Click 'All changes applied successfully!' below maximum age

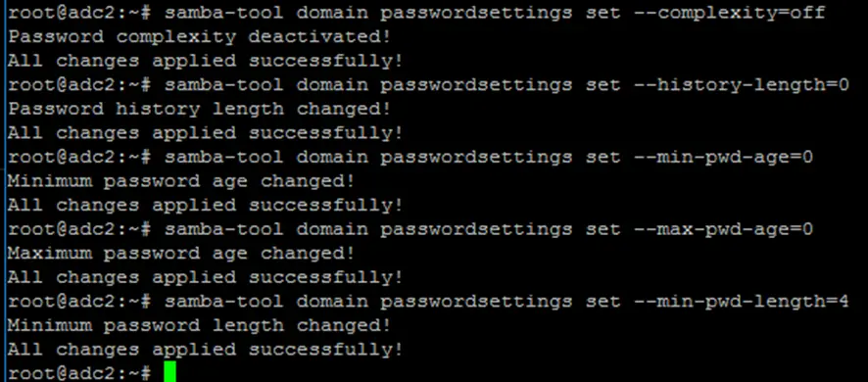click(205, 277)
